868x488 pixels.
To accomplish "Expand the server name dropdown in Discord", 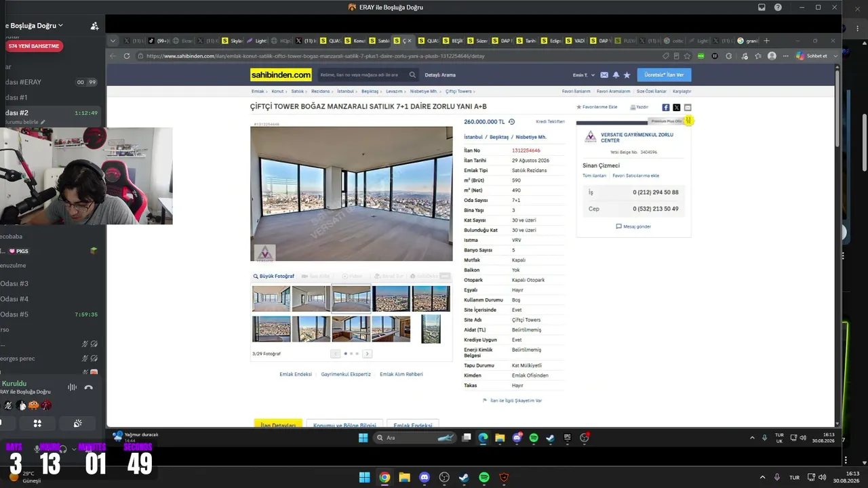I will [60, 25].
